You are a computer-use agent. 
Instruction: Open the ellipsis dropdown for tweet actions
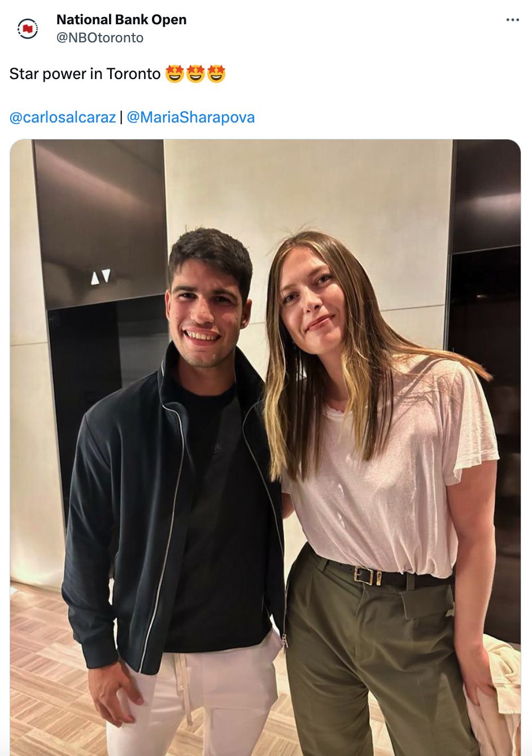pyautogui.click(x=514, y=19)
